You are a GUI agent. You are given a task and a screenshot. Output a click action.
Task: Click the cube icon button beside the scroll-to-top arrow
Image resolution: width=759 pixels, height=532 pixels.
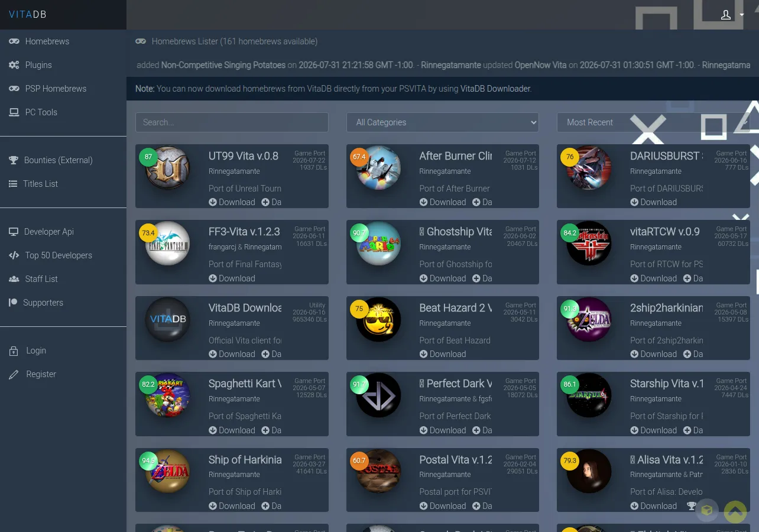click(x=707, y=511)
